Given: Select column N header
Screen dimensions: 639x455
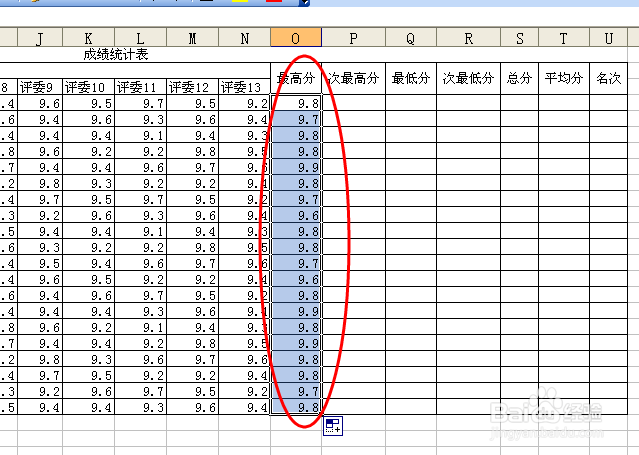Looking at the screenshot, I should coord(245,38).
